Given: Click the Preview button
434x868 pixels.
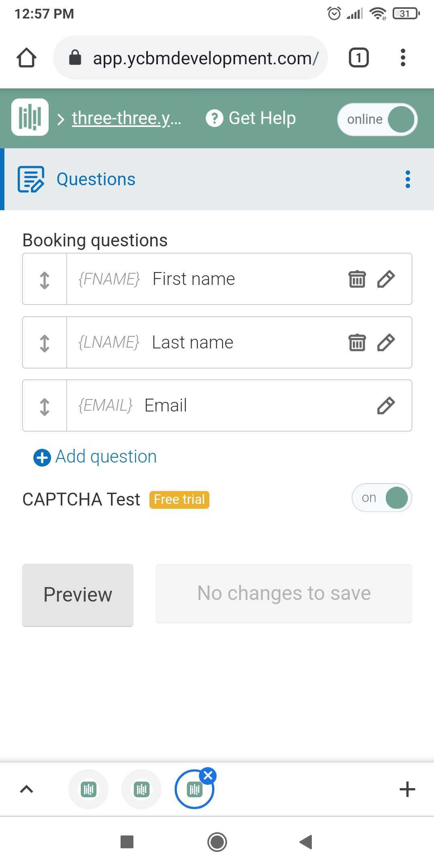Looking at the screenshot, I should [x=78, y=595].
